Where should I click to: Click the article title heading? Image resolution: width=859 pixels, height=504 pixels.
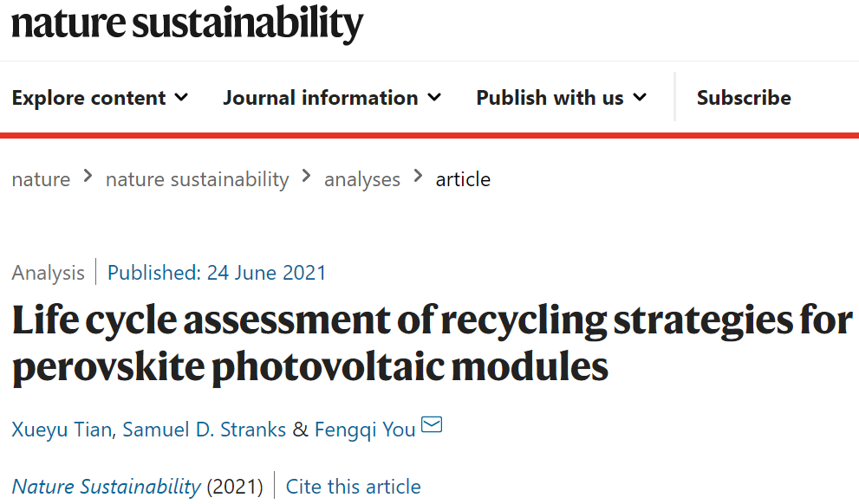click(433, 343)
